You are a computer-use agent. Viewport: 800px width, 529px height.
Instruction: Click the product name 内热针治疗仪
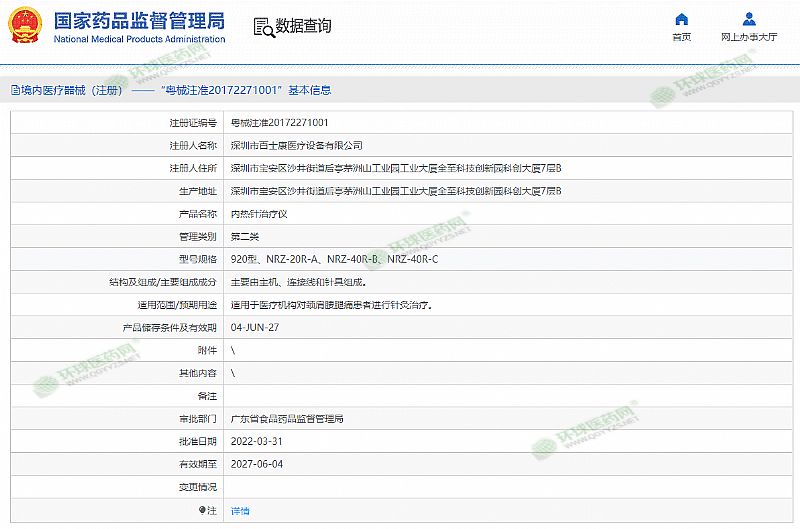pos(259,214)
